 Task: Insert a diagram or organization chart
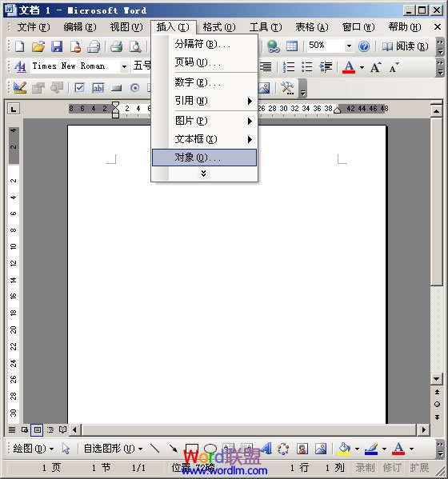pyautogui.click(x=283, y=449)
